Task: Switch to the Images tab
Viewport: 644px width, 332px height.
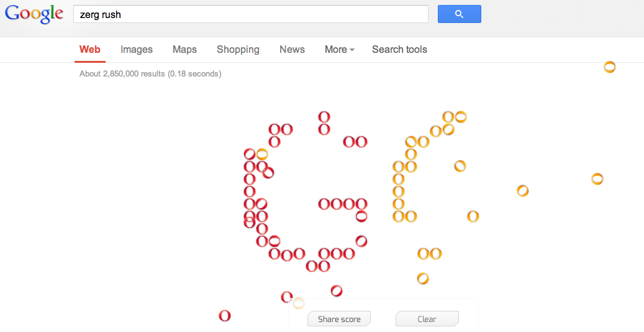Action: [x=137, y=50]
